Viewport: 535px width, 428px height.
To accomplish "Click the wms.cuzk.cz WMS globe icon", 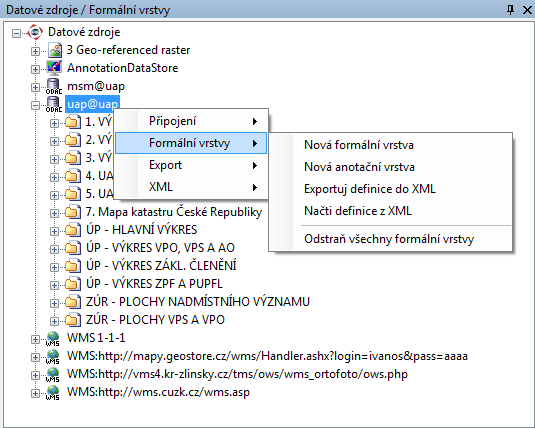I will [53, 393].
